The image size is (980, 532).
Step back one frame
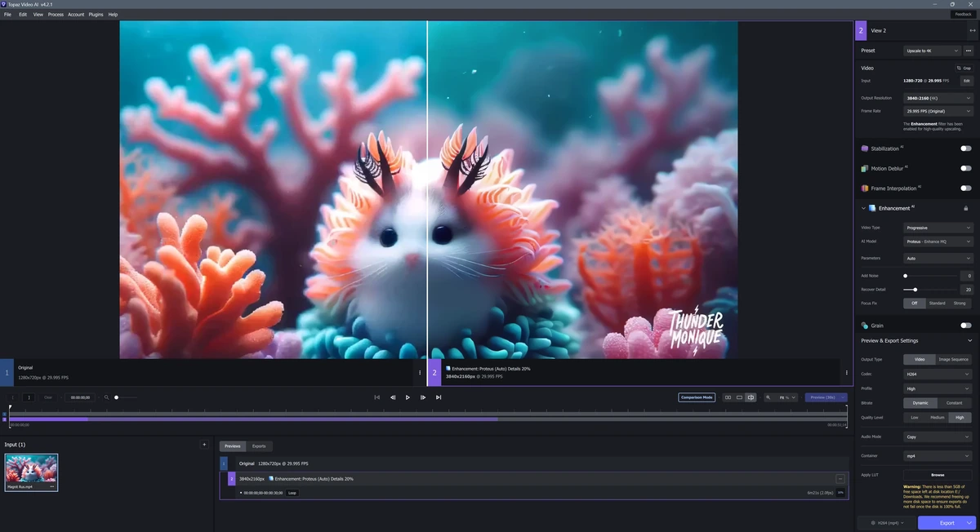point(393,397)
